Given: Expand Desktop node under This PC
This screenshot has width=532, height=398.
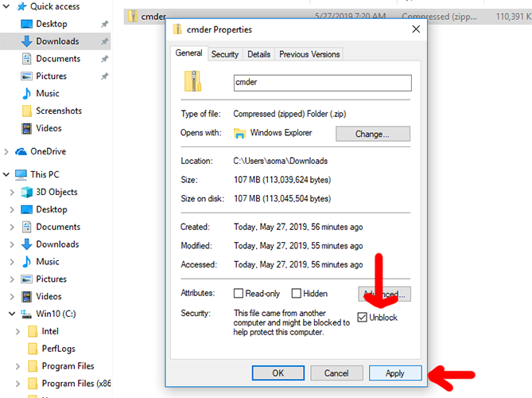Looking at the screenshot, I should click(12, 210).
